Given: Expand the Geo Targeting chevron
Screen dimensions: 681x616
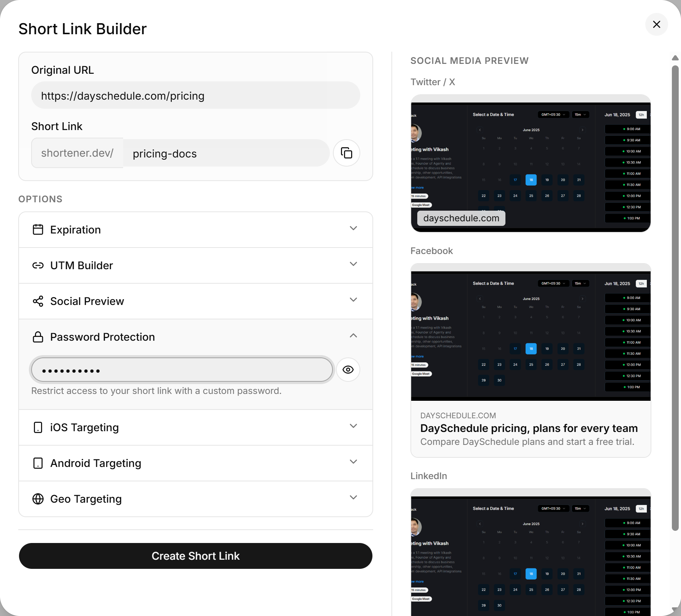Looking at the screenshot, I should (x=353, y=497).
